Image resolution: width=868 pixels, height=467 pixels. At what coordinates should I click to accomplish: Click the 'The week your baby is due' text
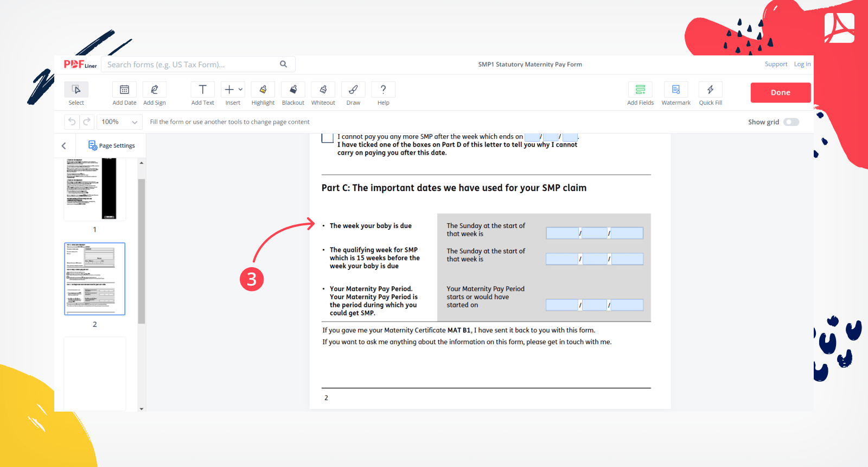[x=371, y=226]
